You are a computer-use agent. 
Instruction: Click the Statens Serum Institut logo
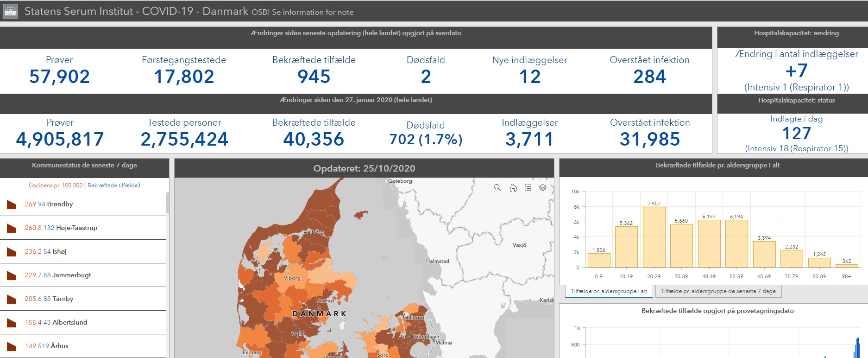point(10,11)
